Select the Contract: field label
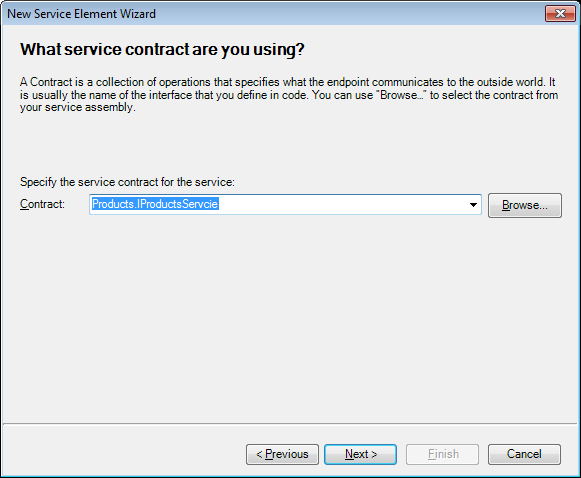The width and height of the screenshot is (581, 478). tap(42, 204)
